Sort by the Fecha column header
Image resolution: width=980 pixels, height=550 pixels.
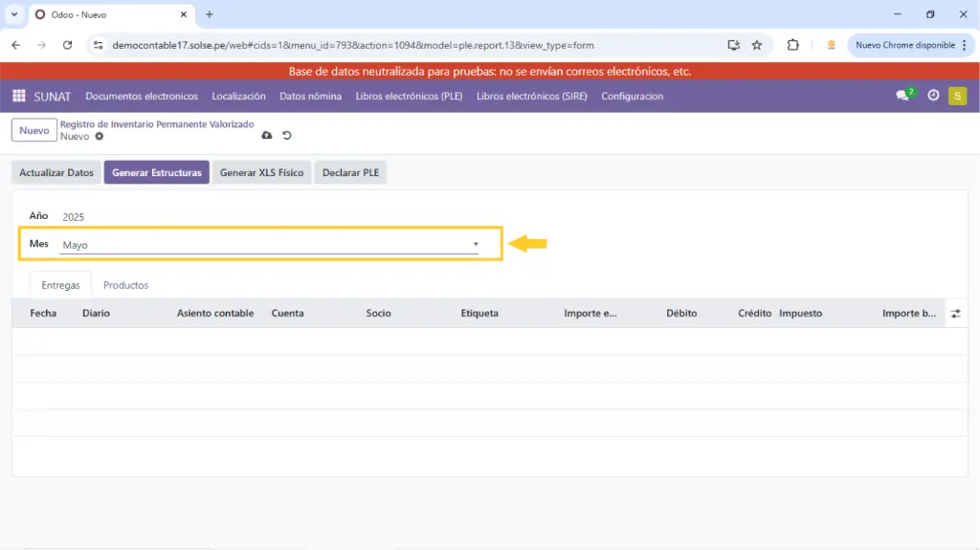point(43,313)
